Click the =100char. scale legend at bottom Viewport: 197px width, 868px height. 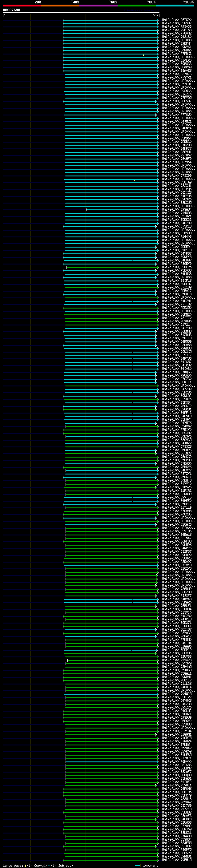coord(146,866)
